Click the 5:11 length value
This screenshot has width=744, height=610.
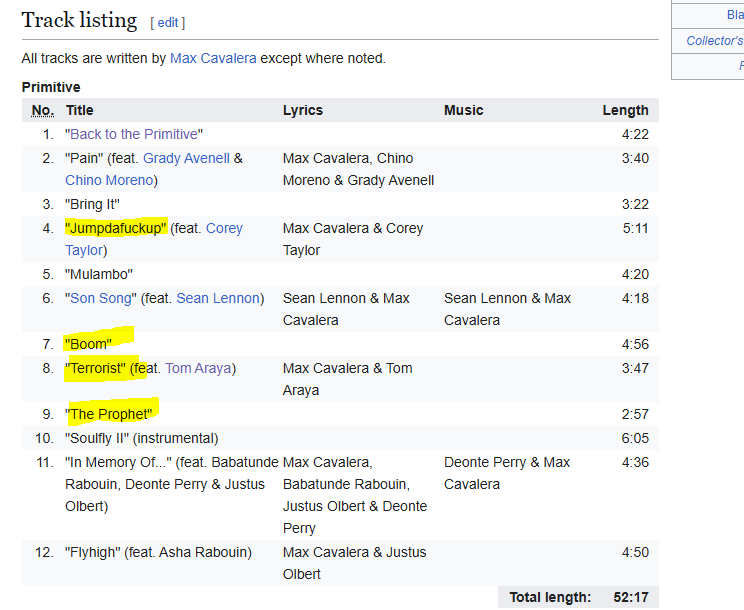click(635, 229)
